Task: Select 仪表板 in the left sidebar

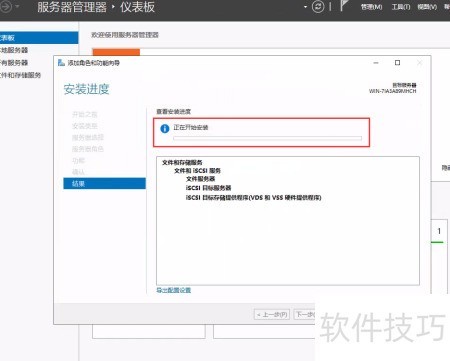Action: (39, 38)
